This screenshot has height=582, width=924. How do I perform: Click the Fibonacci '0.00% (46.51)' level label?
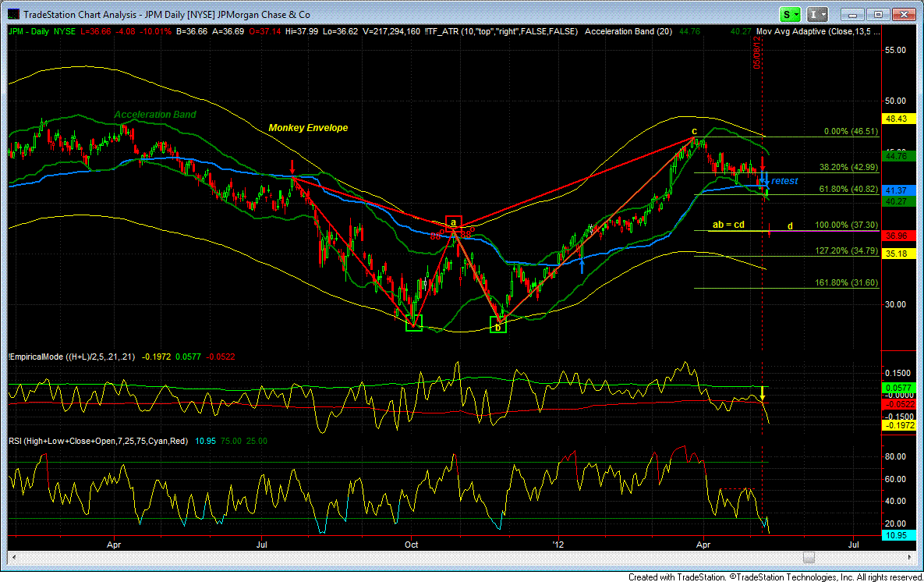[851, 132]
